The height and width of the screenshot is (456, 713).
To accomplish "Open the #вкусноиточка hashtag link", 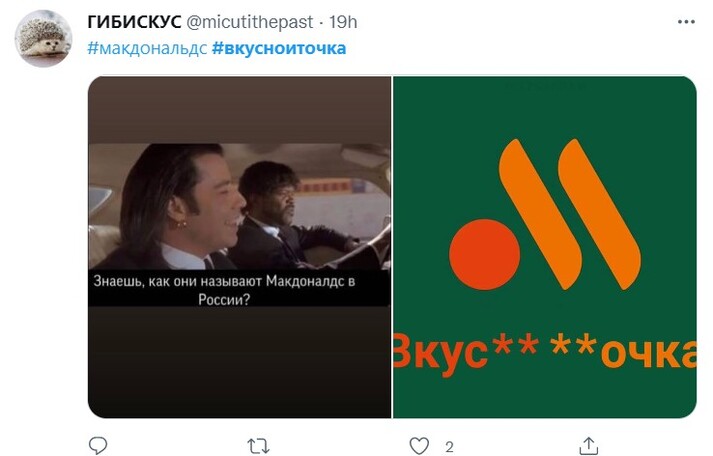I will 279,48.
